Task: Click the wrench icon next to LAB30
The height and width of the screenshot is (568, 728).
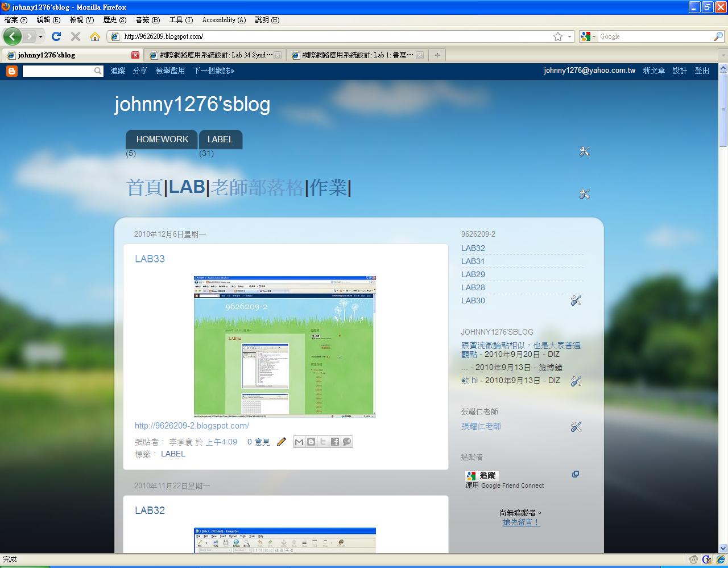Action: (x=576, y=301)
